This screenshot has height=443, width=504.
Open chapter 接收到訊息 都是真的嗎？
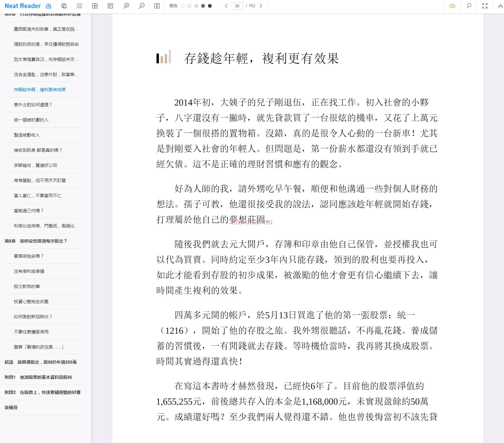pos(38,150)
